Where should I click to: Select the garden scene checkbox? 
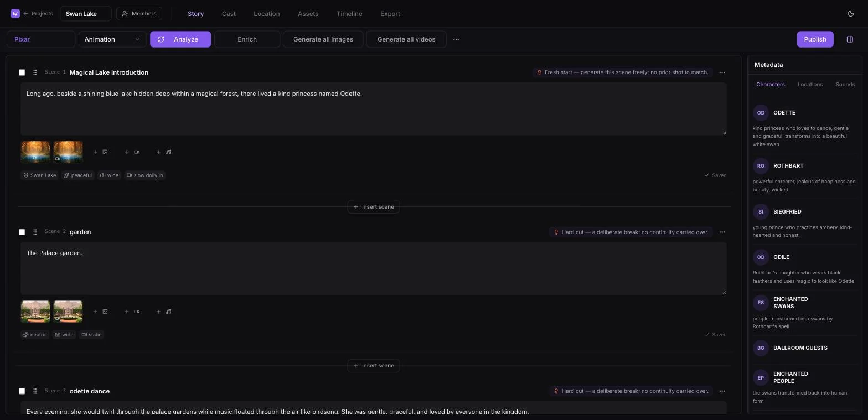pos(22,232)
